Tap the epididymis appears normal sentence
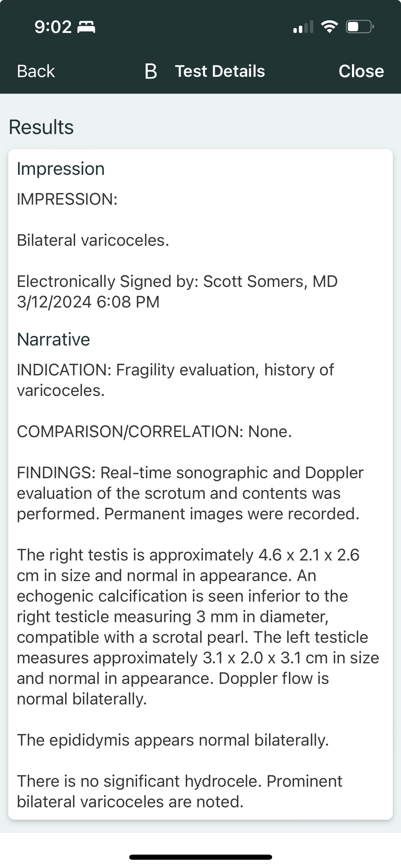 173,740
